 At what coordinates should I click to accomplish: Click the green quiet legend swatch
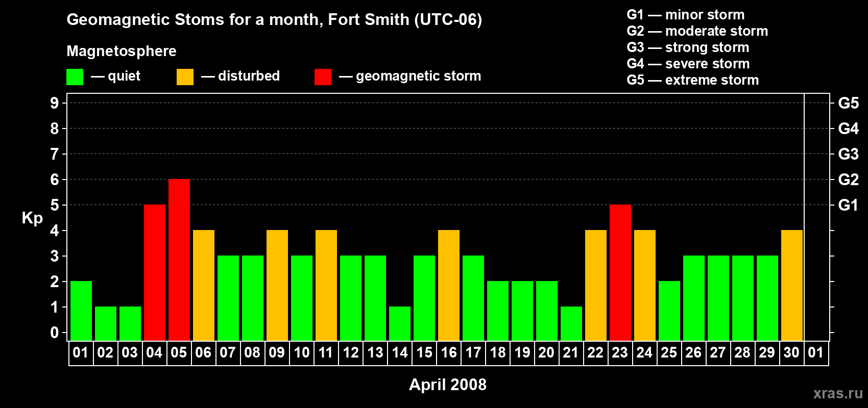(75, 77)
